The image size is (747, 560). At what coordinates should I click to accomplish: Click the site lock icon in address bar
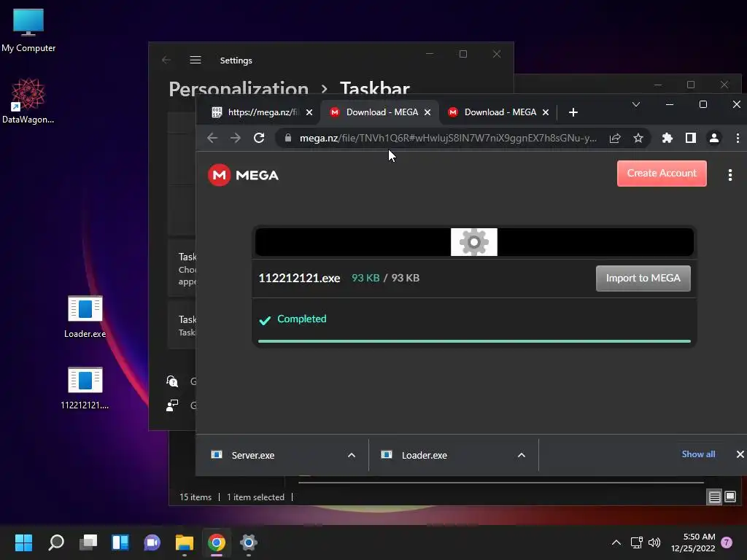pyautogui.click(x=287, y=138)
